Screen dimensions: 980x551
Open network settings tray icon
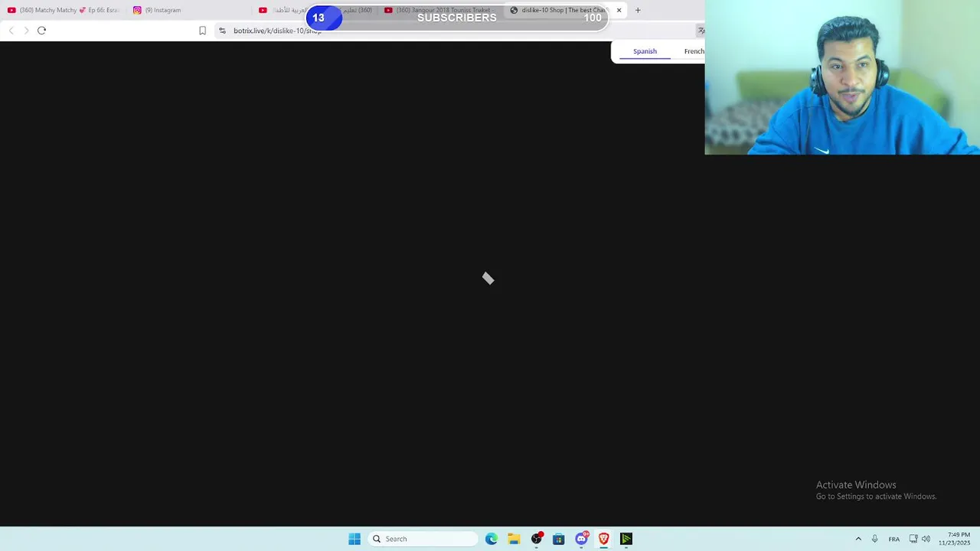913,539
